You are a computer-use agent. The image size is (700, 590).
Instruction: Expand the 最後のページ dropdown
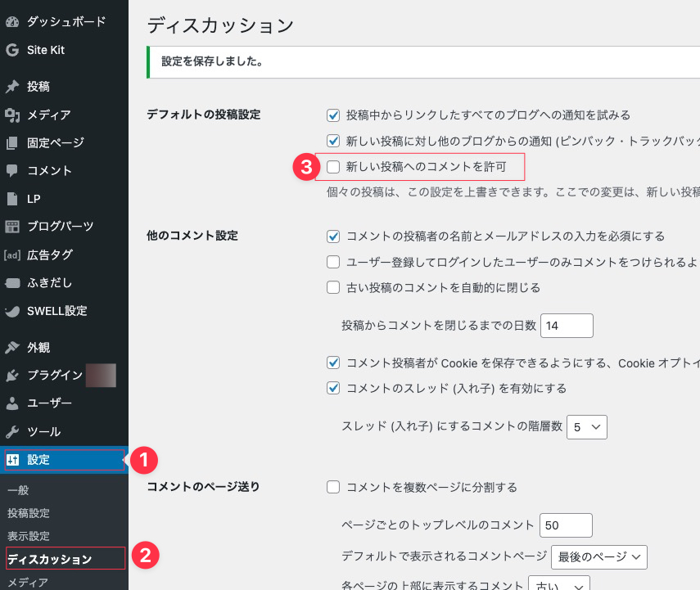(x=599, y=556)
